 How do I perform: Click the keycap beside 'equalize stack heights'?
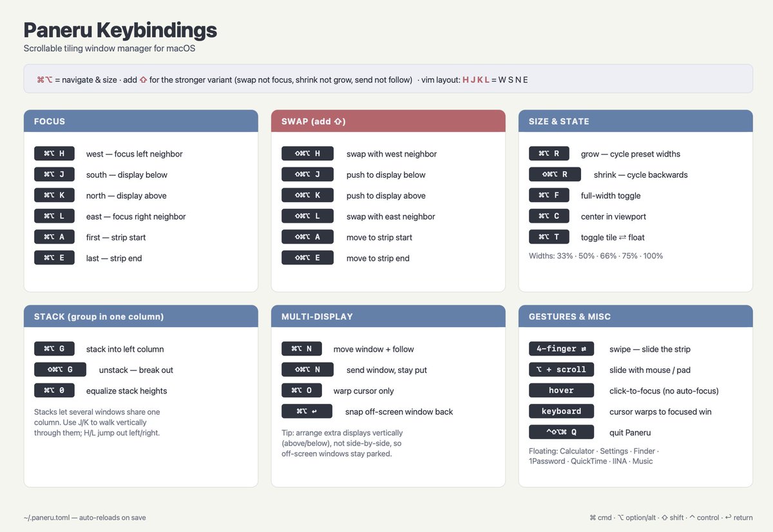click(x=54, y=390)
